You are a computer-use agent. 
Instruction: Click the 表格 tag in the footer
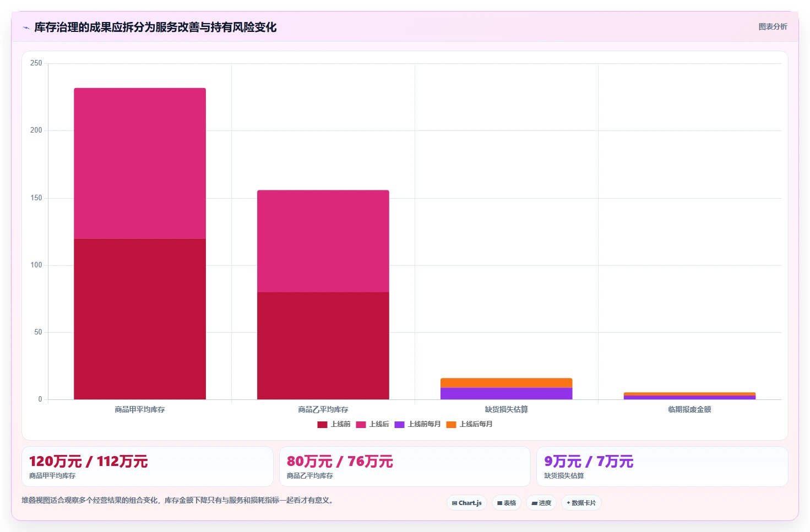[507, 503]
